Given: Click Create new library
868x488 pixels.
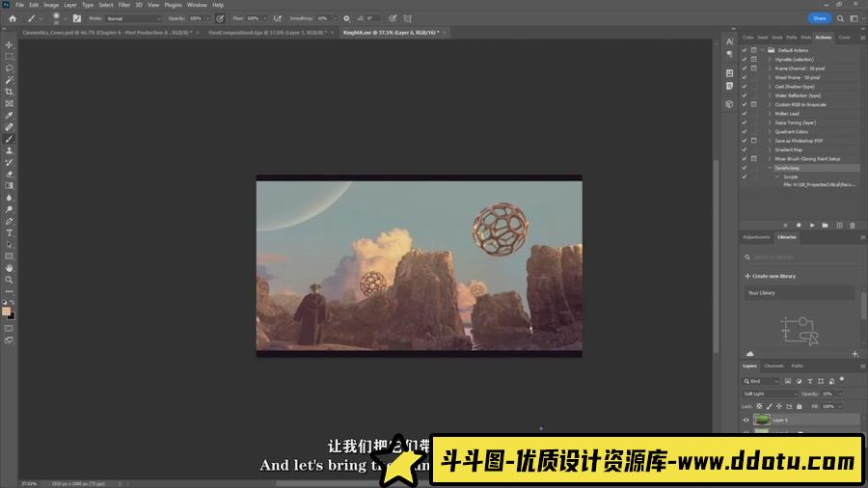Looking at the screenshot, I should [770, 276].
